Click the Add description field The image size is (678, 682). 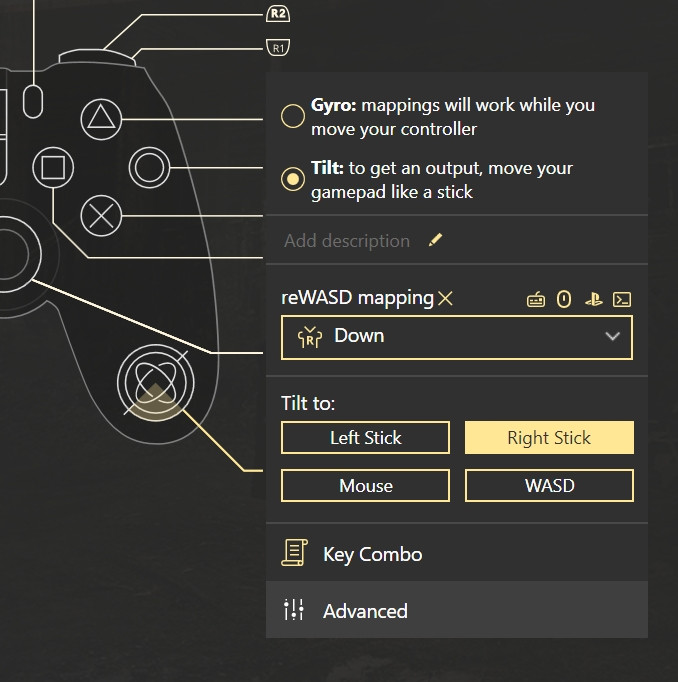pyautogui.click(x=347, y=241)
